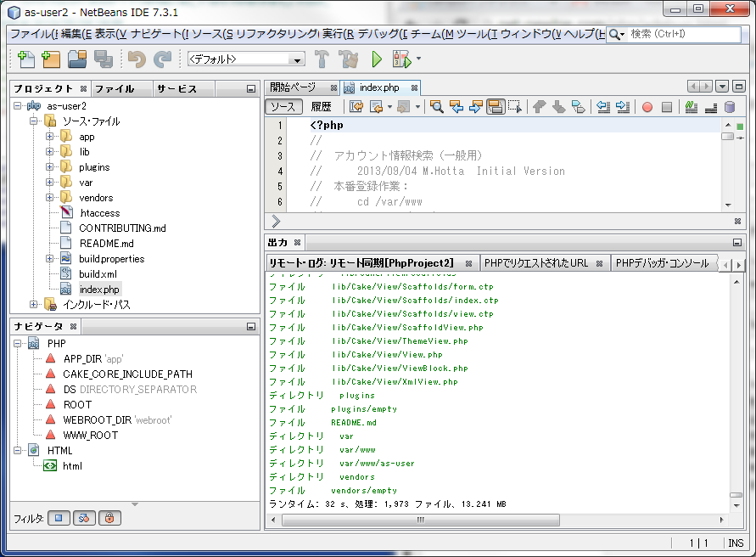Toggle the Highlight Search editor button
The image size is (756, 557).
coord(496,107)
